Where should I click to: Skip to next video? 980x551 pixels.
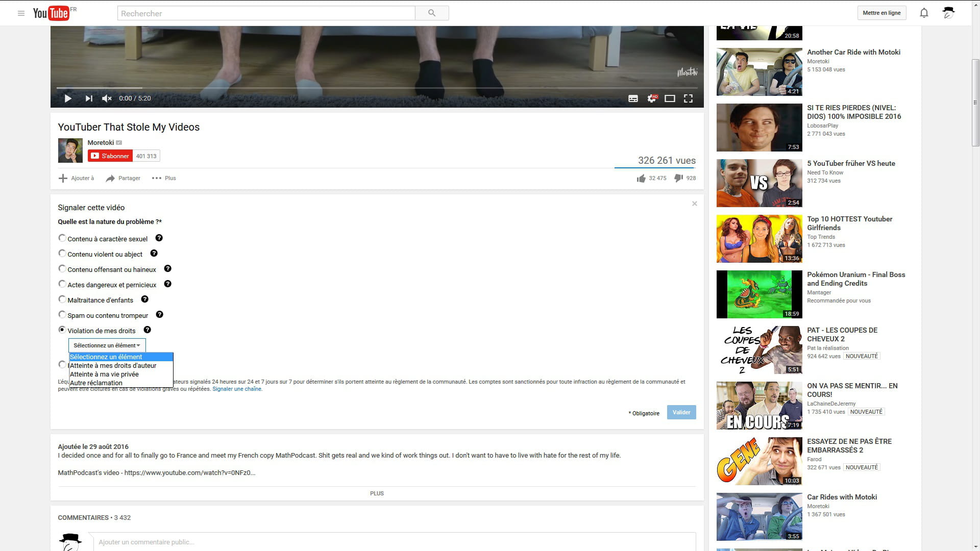point(89,98)
